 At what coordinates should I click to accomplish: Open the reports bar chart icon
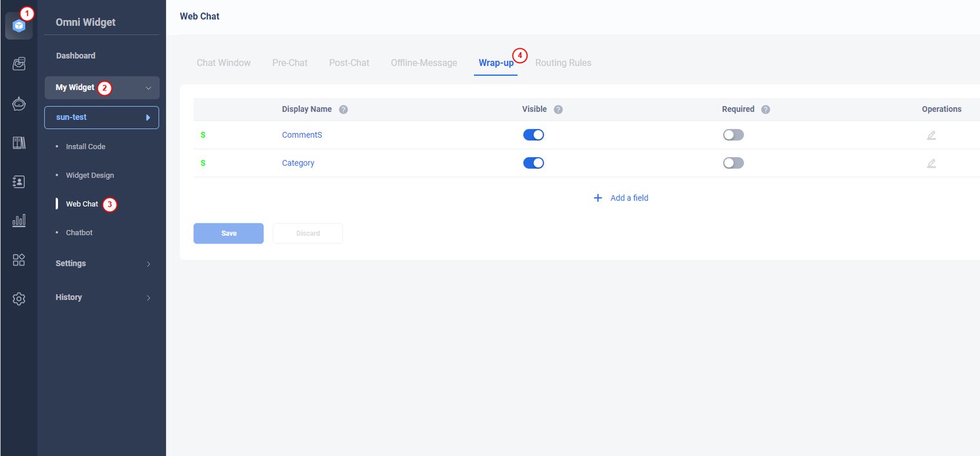click(x=19, y=221)
